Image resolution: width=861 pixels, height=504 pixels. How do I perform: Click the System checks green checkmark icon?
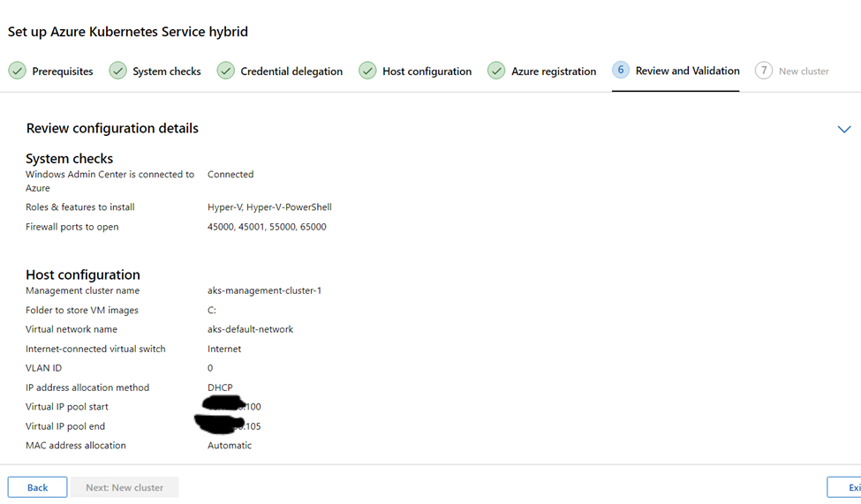click(x=117, y=71)
